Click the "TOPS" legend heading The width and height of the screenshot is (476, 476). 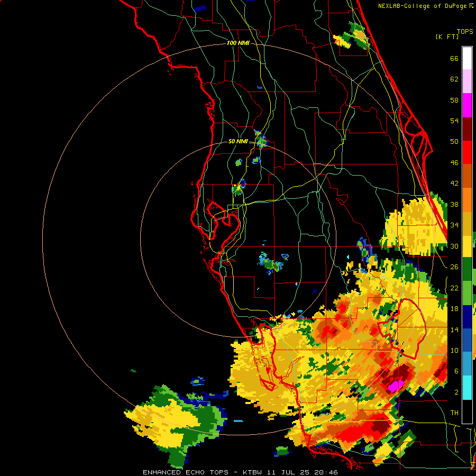465,31
